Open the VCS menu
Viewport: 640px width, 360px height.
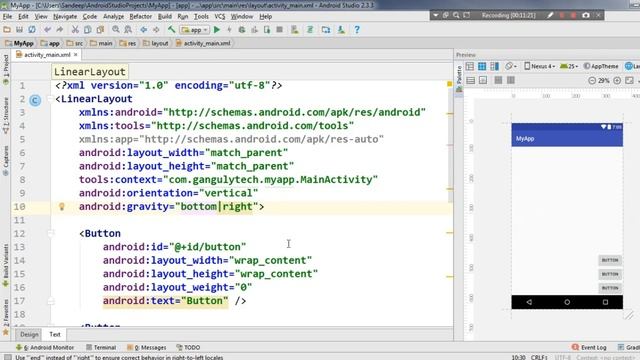click(x=220, y=16)
